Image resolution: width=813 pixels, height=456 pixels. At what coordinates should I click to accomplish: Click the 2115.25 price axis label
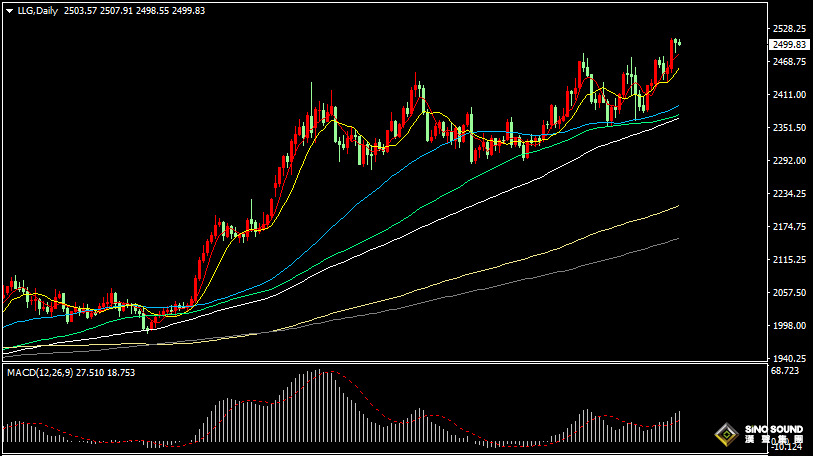pyautogui.click(x=789, y=260)
